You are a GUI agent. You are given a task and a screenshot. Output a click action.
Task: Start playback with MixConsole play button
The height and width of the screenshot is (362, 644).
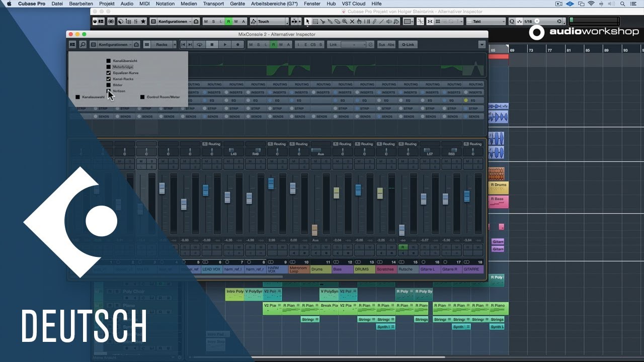(225, 45)
